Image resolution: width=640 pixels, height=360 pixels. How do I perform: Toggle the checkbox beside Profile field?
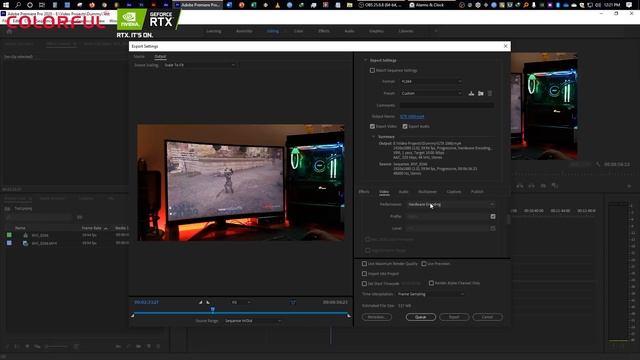coord(493,216)
